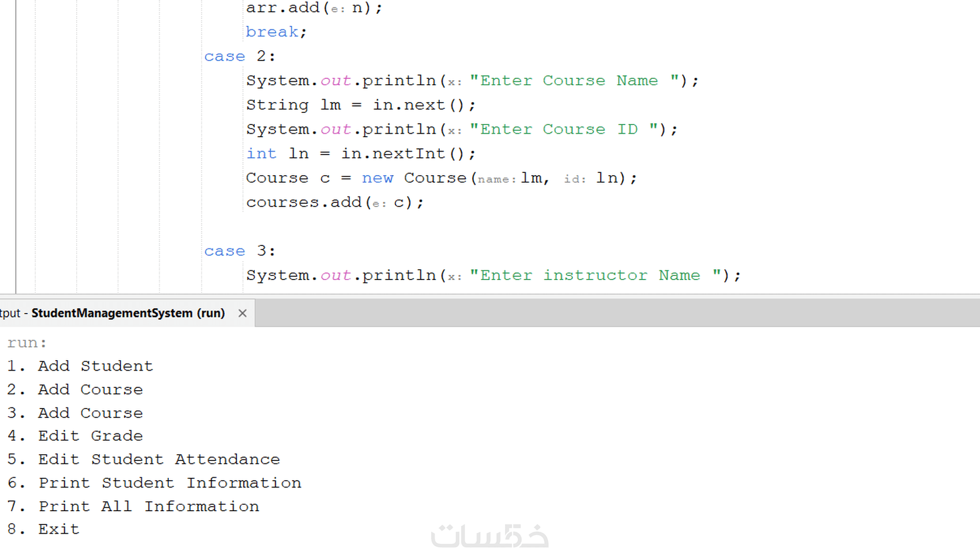
Task: Place cursor on the break; statement
Action: click(x=276, y=32)
